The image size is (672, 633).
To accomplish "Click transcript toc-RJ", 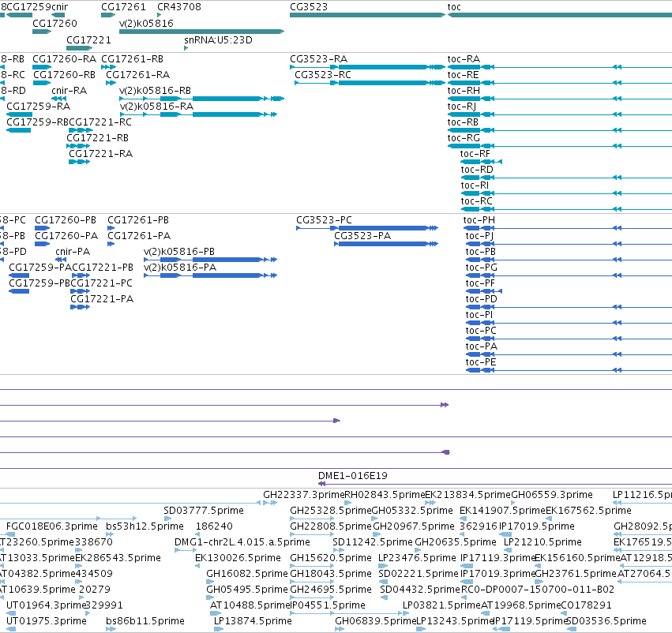I will pyautogui.click(x=560, y=114).
